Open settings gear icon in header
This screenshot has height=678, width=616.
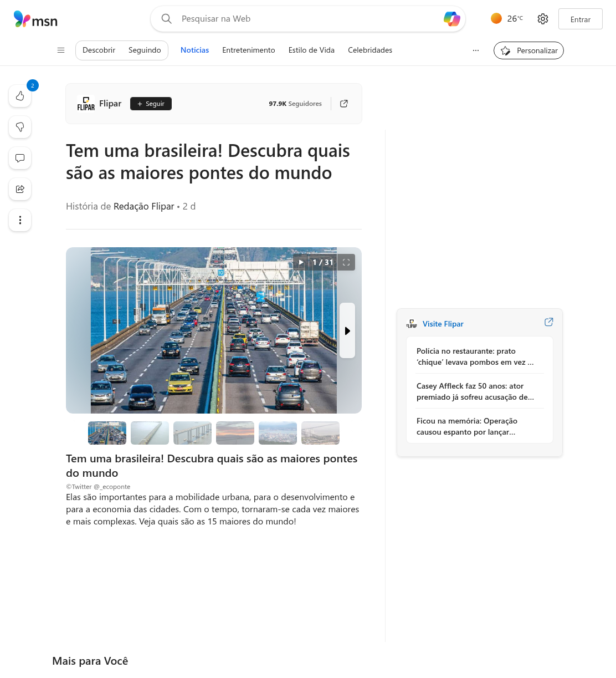(543, 19)
